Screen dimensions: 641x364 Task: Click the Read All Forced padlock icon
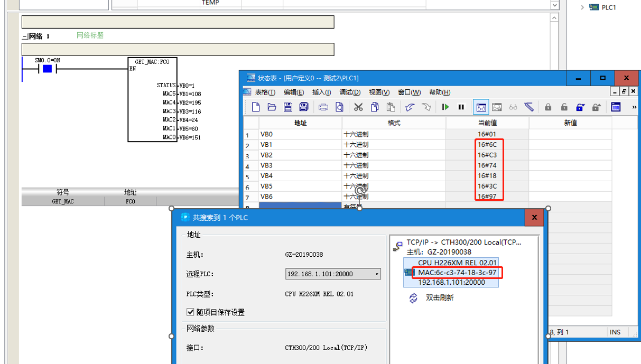[x=597, y=107]
